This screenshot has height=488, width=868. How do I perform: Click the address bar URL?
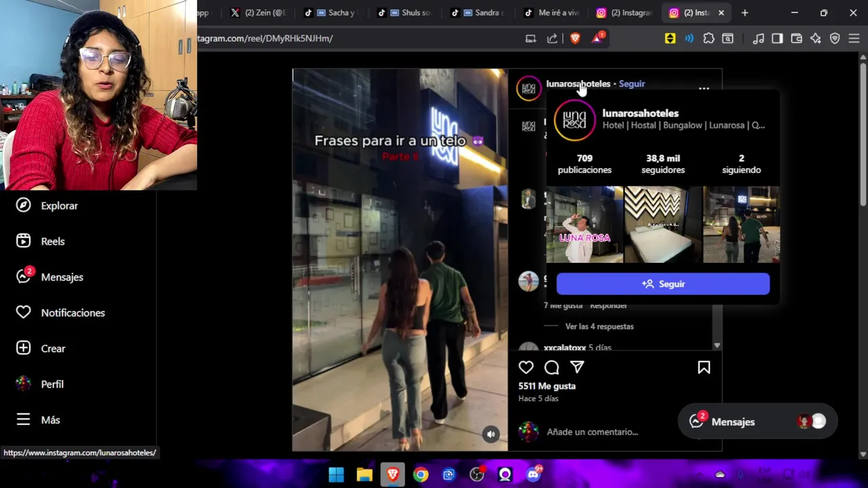[265, 39]
